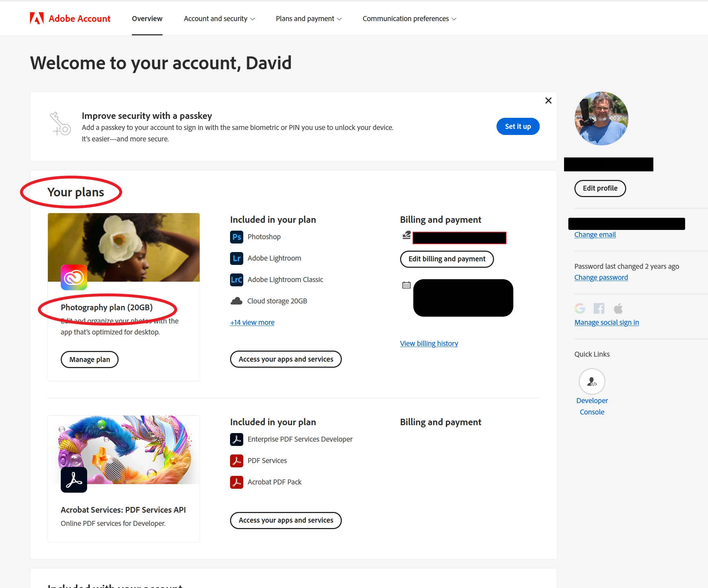Select the Overview tab
Screen dimensions: 708x588
[147, 19]
